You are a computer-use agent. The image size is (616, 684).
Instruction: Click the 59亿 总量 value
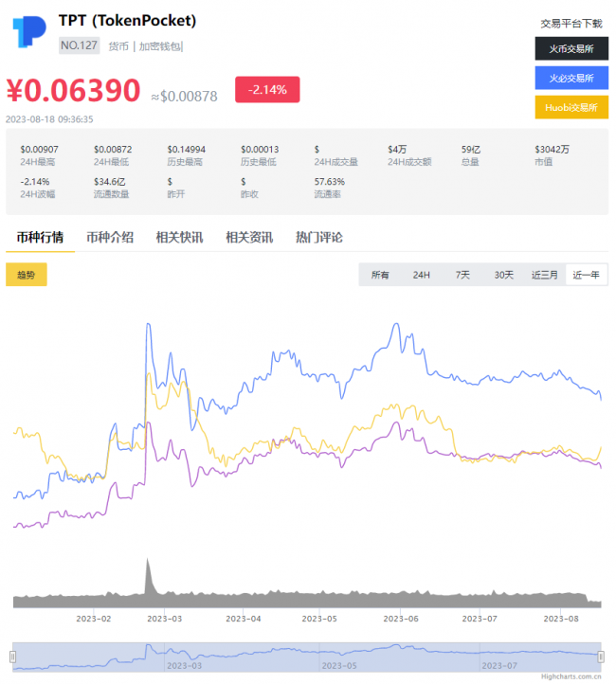point(471,149)
